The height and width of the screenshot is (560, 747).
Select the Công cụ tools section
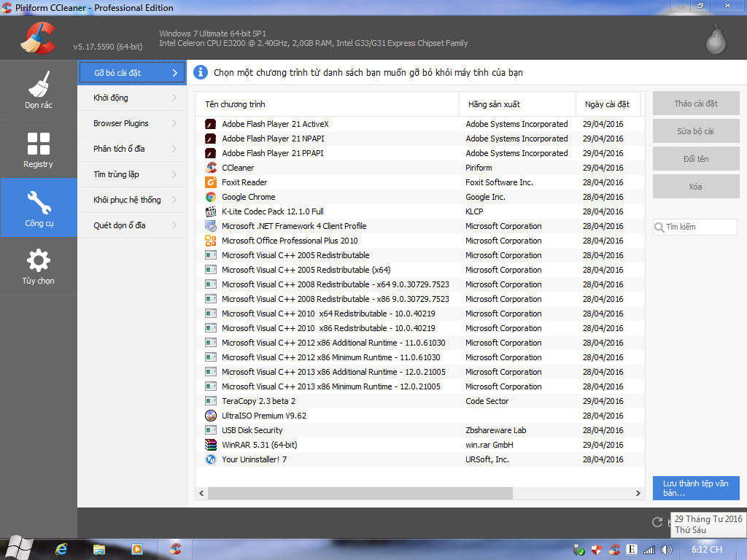[39, 208]
